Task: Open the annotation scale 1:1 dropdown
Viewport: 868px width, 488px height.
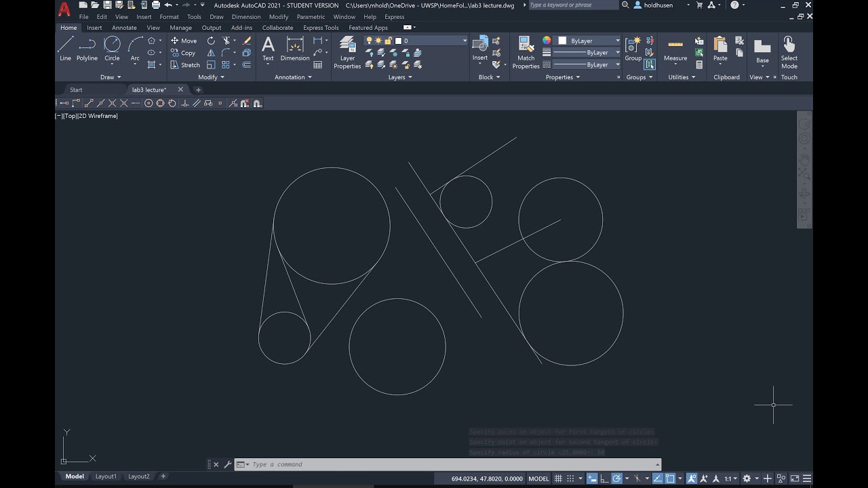Action: click(x=731, y=479)
